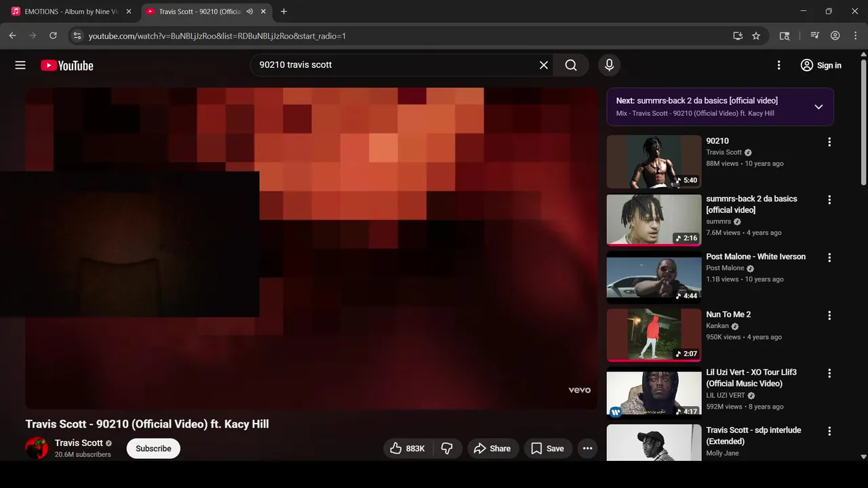
Task: Open more actions ellipsis under video
Action: pos(587,448)
